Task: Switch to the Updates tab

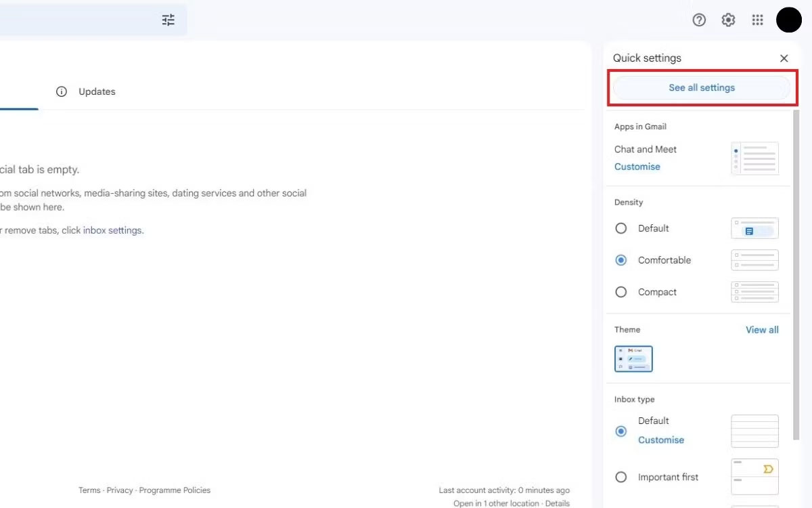Action: 97,91
